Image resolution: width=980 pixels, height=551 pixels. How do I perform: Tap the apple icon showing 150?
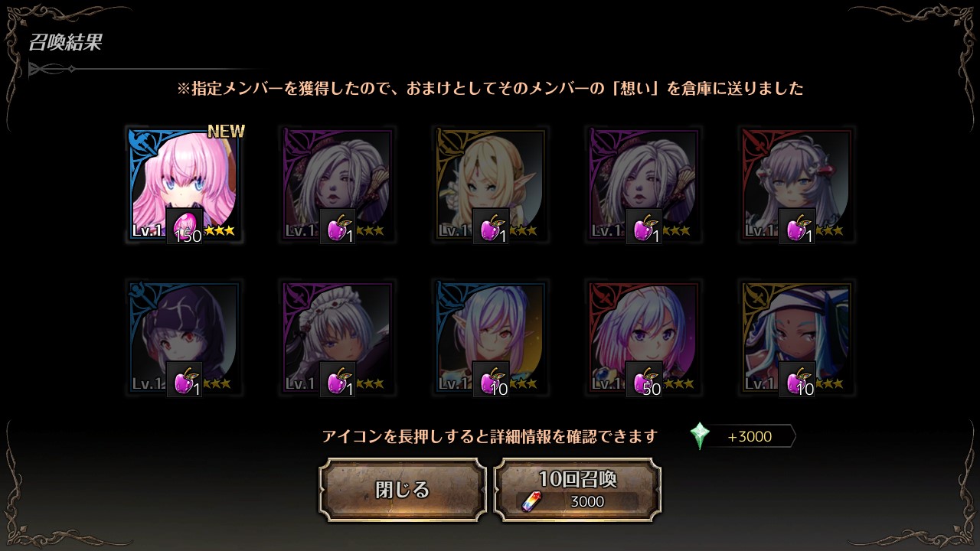(185, 226)
